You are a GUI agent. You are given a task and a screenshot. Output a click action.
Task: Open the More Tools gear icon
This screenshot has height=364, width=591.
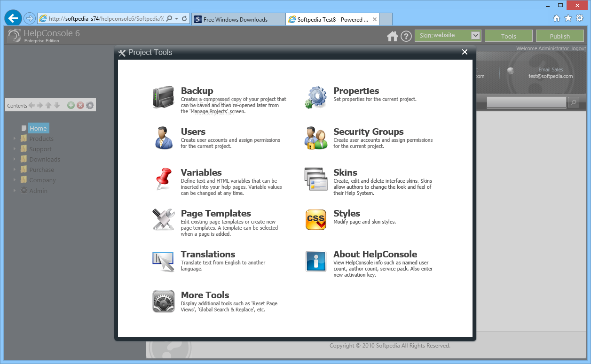coord(163,302)
